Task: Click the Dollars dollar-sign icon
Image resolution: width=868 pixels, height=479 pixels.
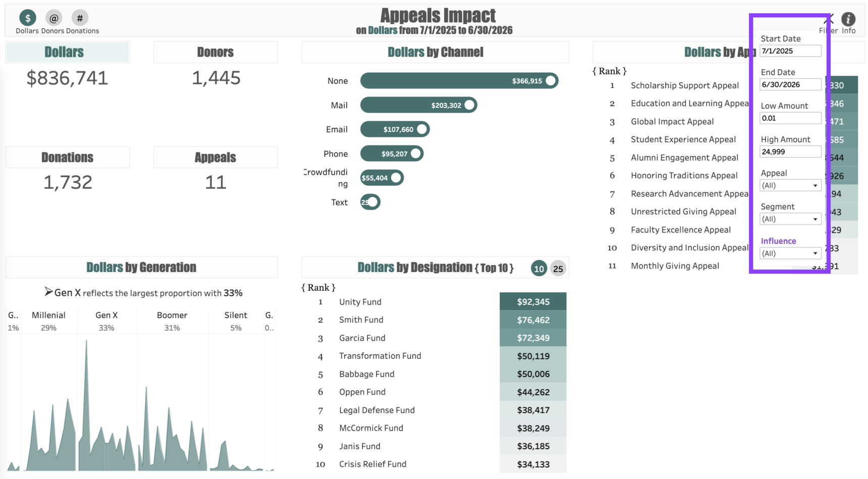Action: pos(28,18)
